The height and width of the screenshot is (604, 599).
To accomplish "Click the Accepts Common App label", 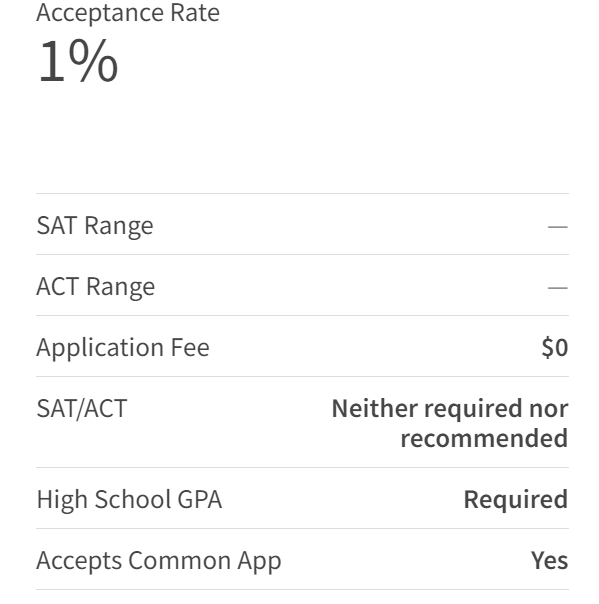I will tap(159, 561).
